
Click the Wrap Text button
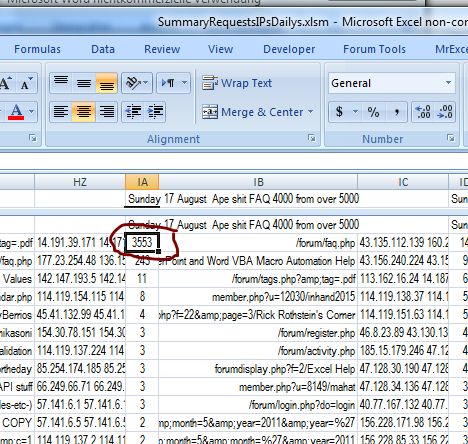coord(237,83)
